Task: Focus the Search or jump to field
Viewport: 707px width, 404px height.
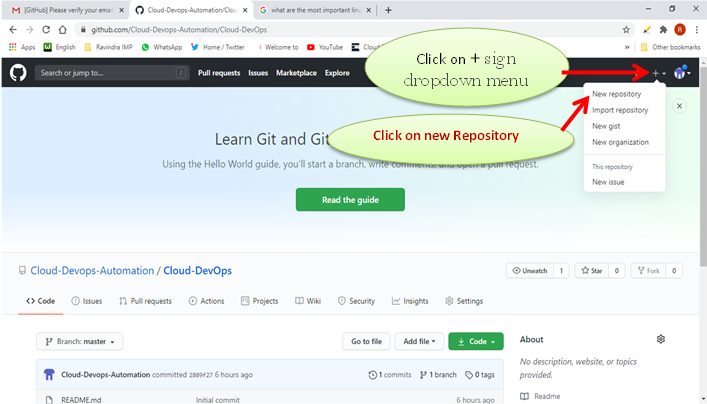Action: pos(112,73)
